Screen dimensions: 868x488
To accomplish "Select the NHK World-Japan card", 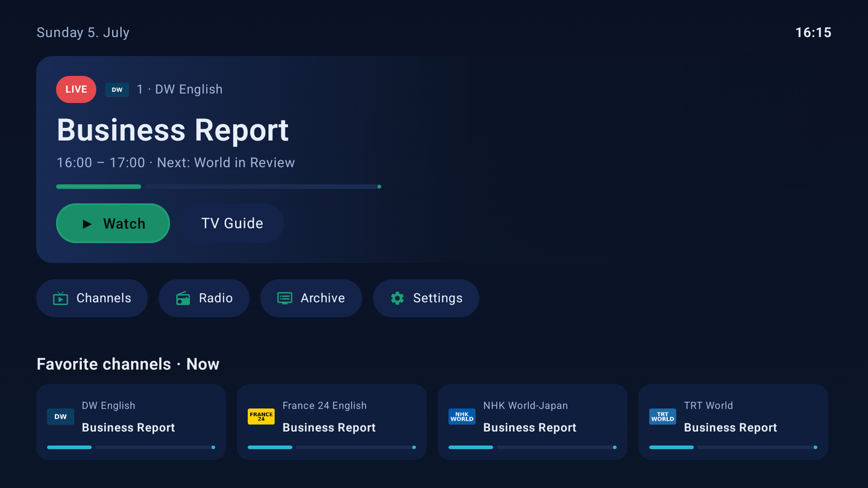I will click(x=532, y=422).
